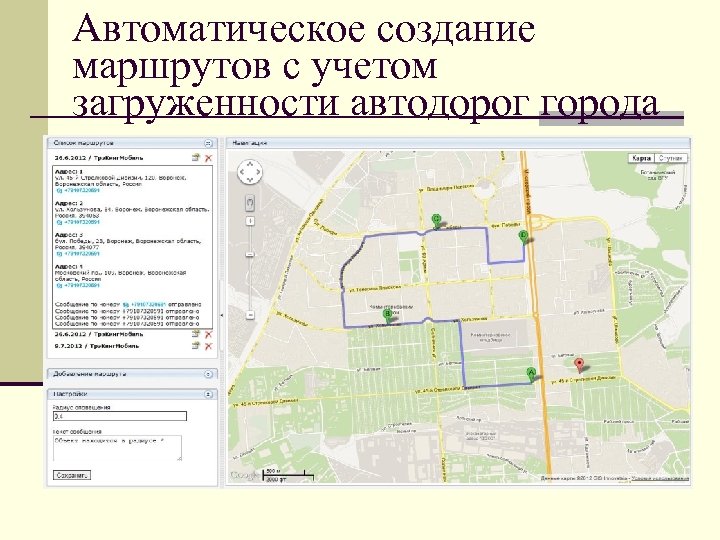Expand the Добавление маршрута panel
Image resolution: width=720 pixels, height=540 pixels.
tap(208, 374)
